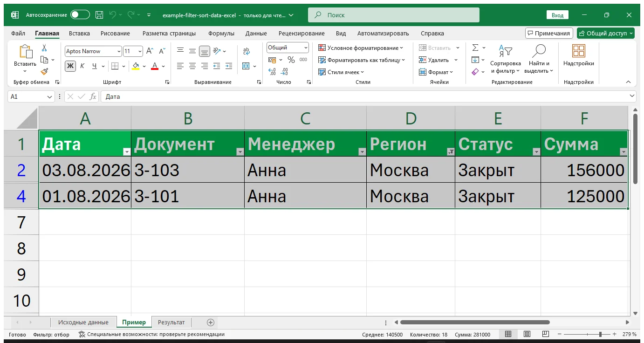
Task: Click the Paste (Вставить) clipboard icon
Action: (25, 52)
